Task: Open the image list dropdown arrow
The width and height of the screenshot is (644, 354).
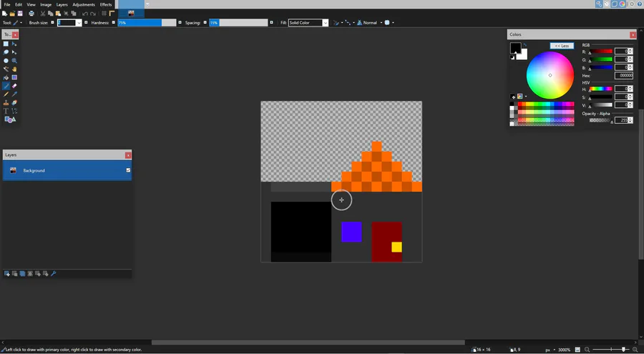Action: point(147,4)
